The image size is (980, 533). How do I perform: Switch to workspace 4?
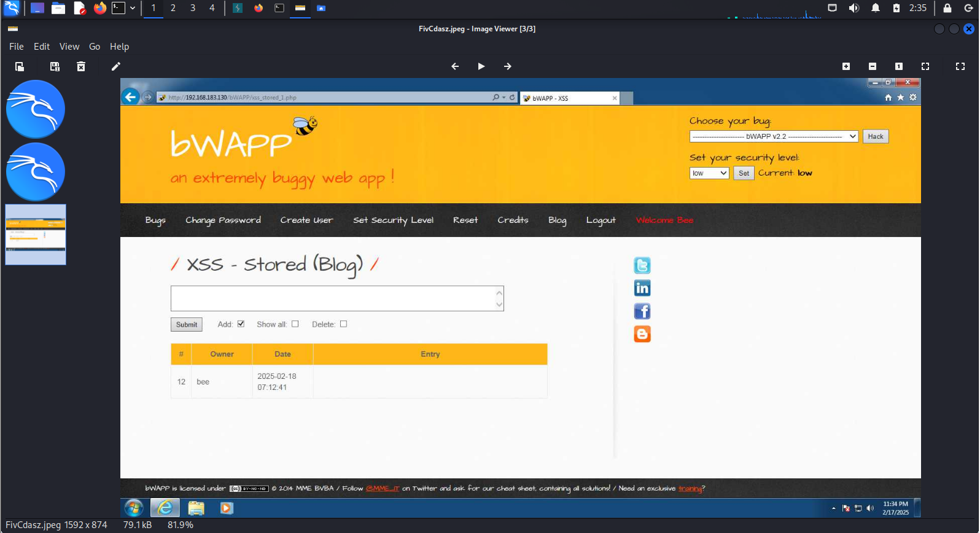pyautogui.click(x=212, y=8)
